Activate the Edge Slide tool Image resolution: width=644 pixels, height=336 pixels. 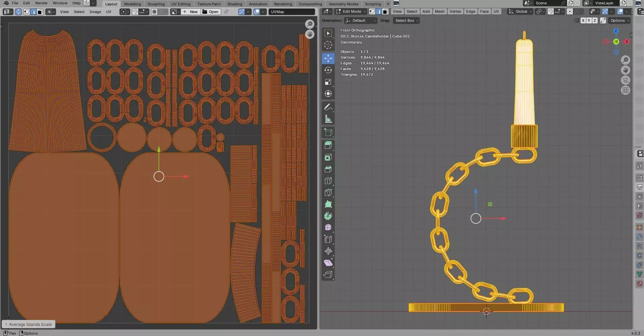[x=328, y=239]
